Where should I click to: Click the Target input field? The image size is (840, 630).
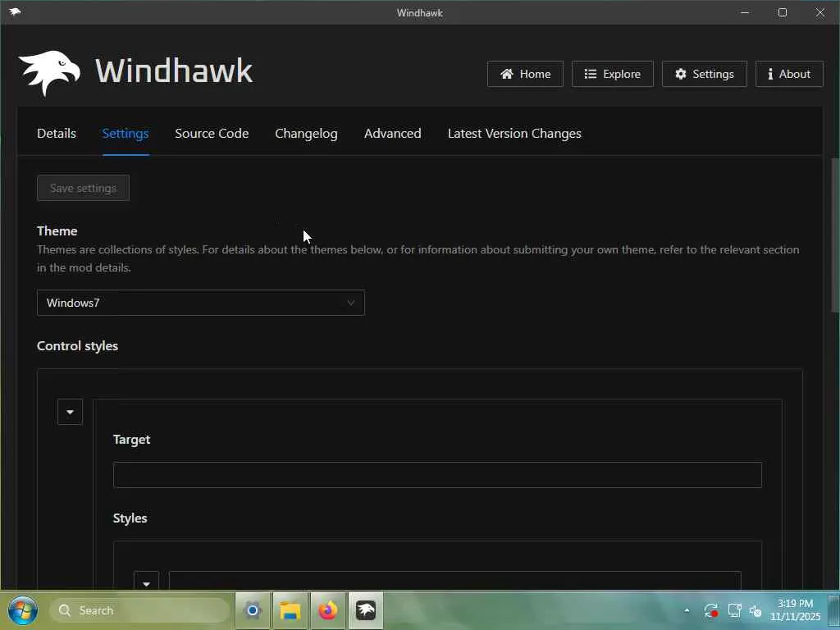[x=437, y=475]
